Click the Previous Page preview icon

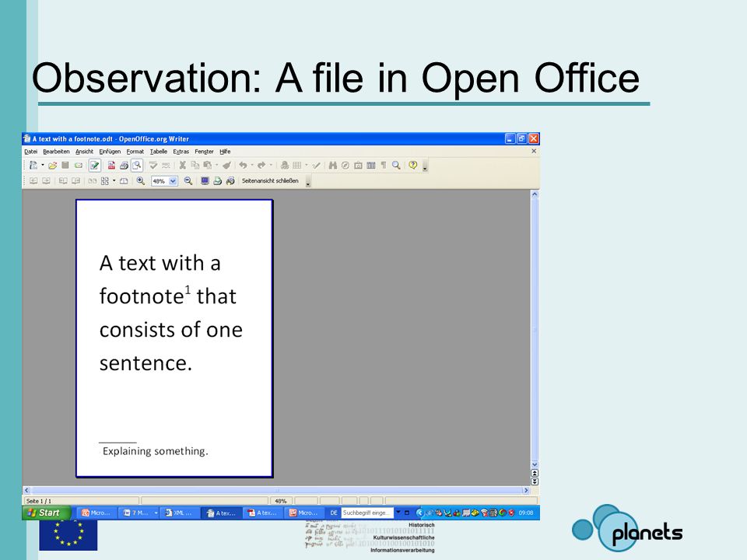pyautogui.click(x=33, y=181)
